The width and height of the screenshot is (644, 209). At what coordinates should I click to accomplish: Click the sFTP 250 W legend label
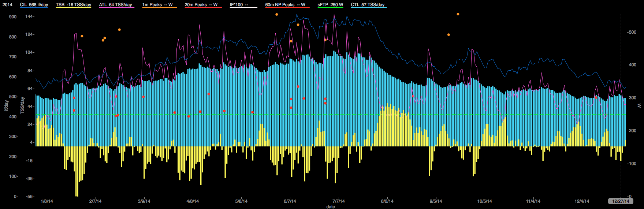coord(330,5)
